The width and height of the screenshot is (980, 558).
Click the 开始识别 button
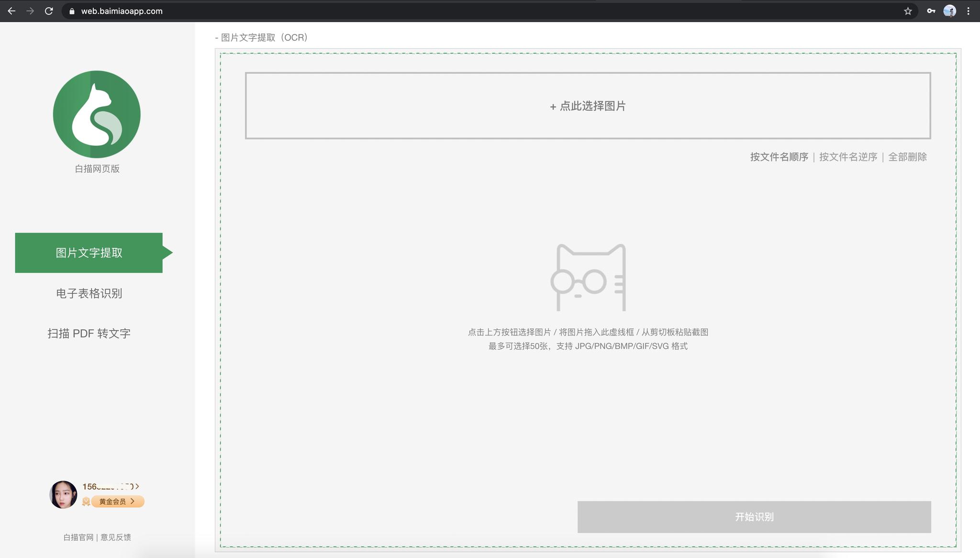click(754, 517)
